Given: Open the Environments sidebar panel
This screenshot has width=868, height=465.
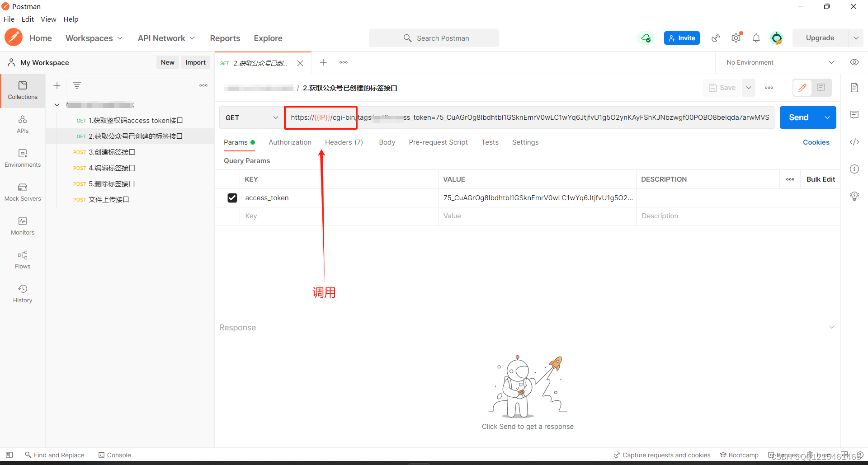Looking at the screenshot, I should click(x=23, y=159).
